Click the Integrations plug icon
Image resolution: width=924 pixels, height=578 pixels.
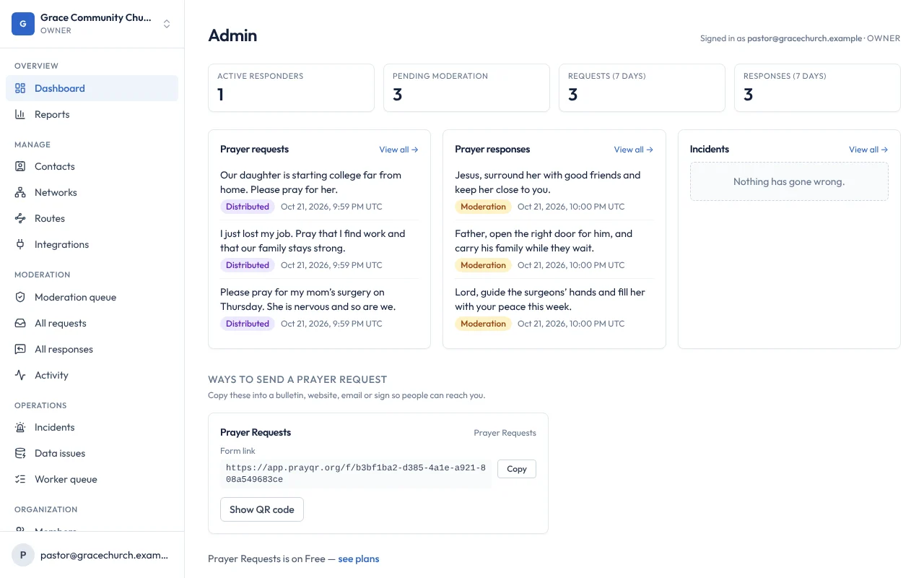pos(20,244)
